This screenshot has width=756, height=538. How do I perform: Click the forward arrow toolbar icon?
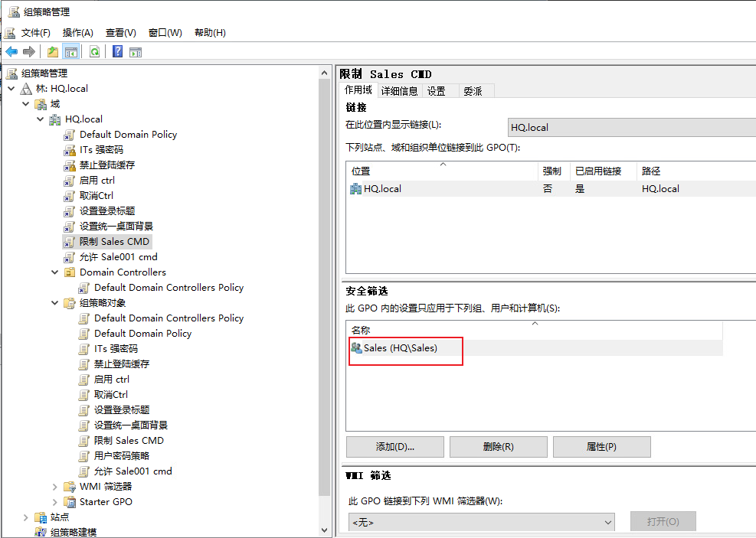29,51
